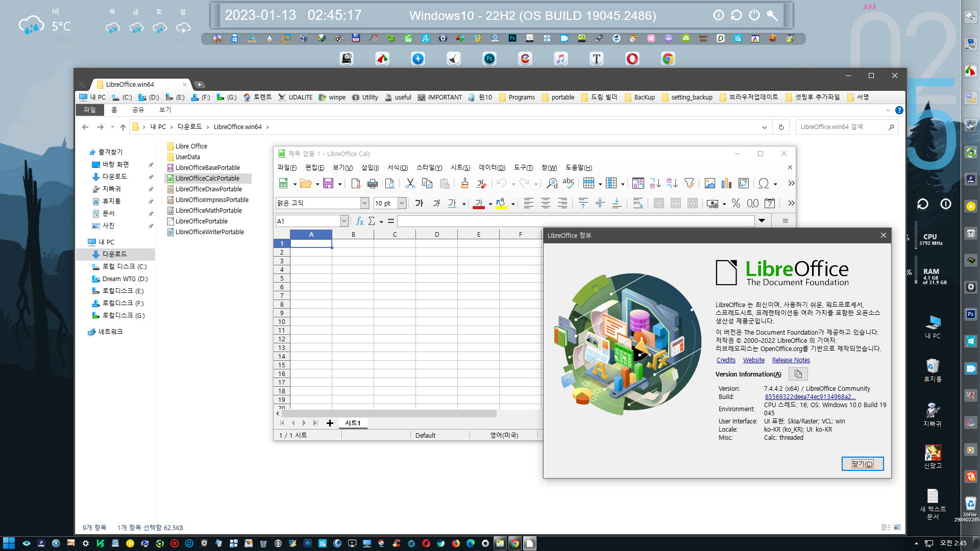Open the 파일(F) menu in Calc
This screenshot has height=551, width=980.
point(287,168)
